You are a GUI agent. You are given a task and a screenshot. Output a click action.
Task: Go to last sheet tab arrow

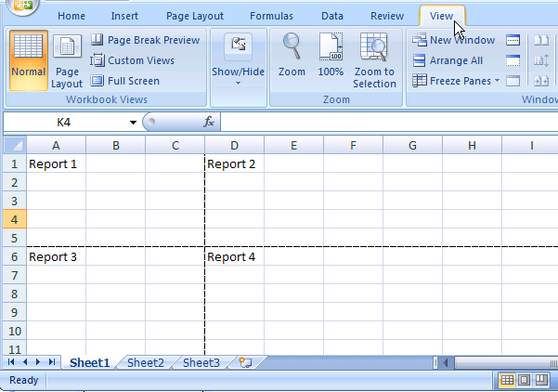coord(52,362)
